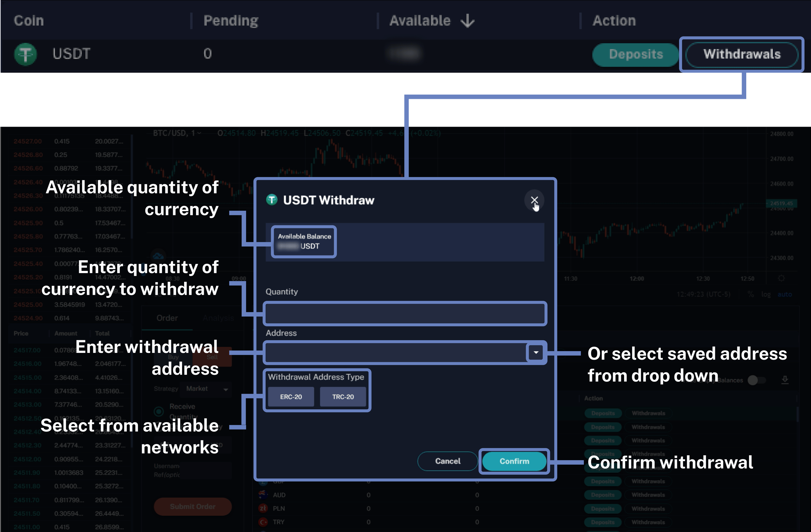Click the Submit Order button
The image size is (811, 532).
click(193, 507)
